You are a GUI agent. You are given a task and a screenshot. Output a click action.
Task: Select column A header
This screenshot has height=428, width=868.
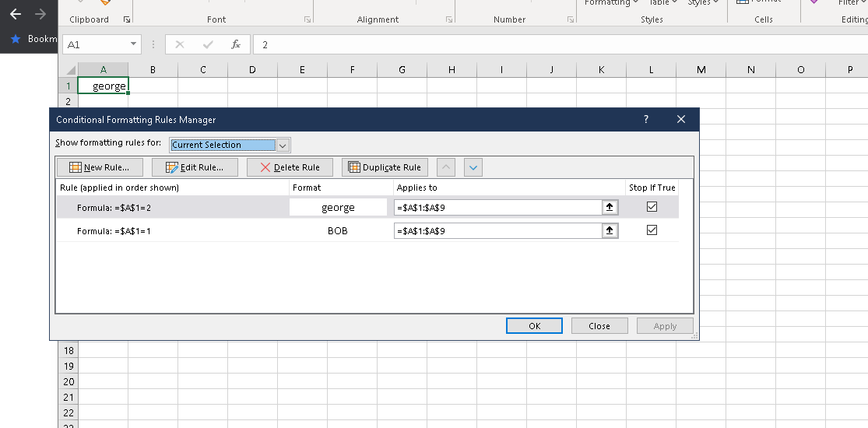[103, 70]
